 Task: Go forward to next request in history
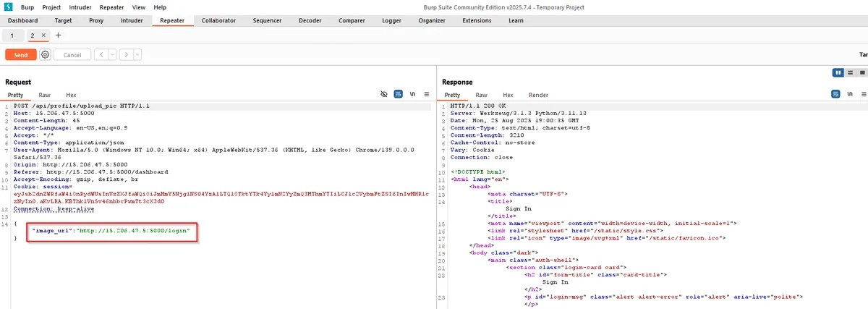[127, 54]
